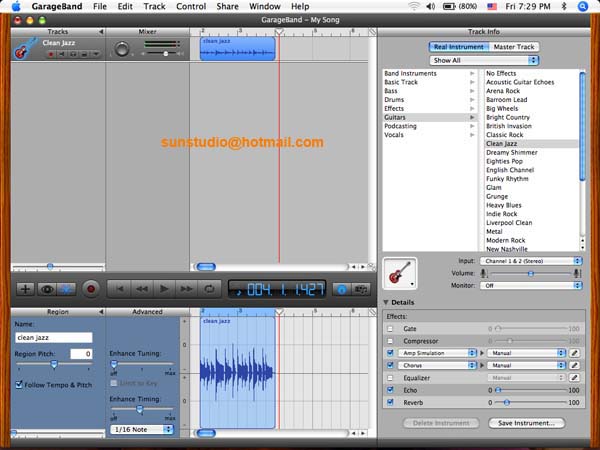Toggle the Track Info button

341,290
